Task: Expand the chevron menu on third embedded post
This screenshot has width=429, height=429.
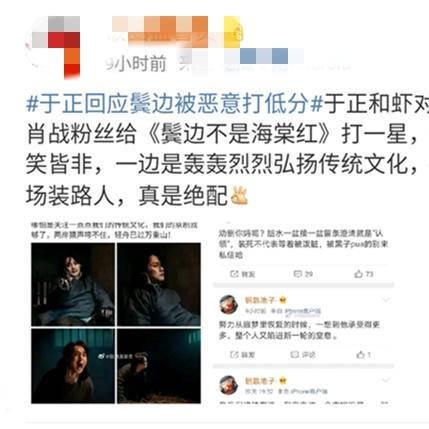Action: click(x=386, y=380)
